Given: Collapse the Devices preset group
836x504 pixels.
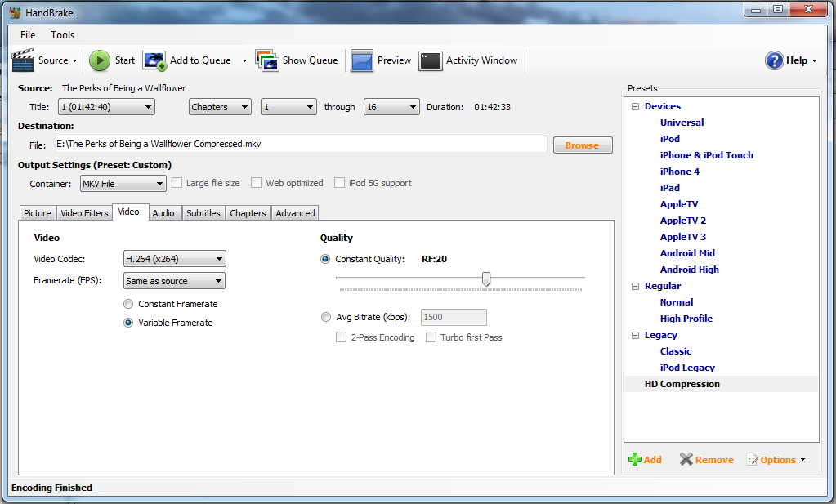Looking at the screenshot, I should pyautogui.click(x=635, y=106).
